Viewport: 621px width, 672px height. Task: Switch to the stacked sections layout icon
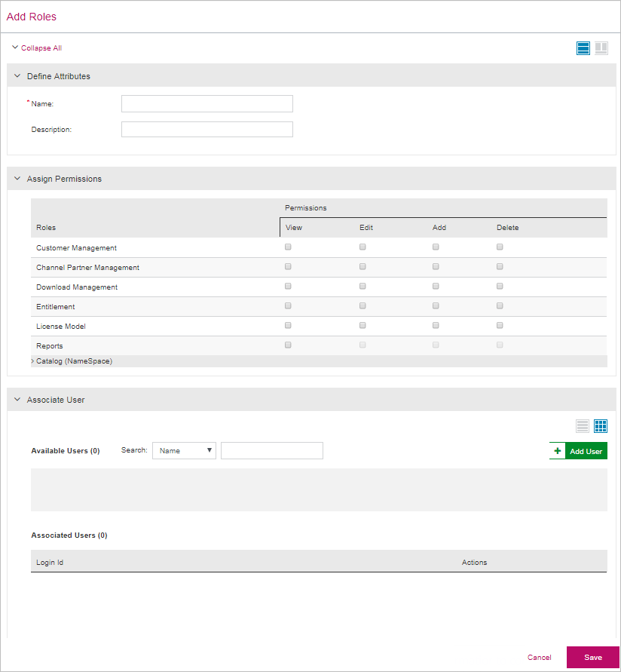pos(583,48)
